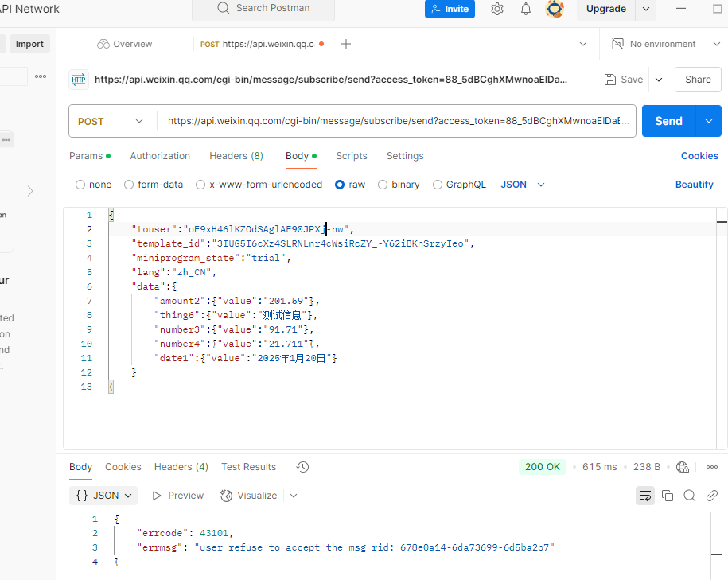Open the tab list chevron
The width and height of the screenshot is (728, 580).
point(583,44)
